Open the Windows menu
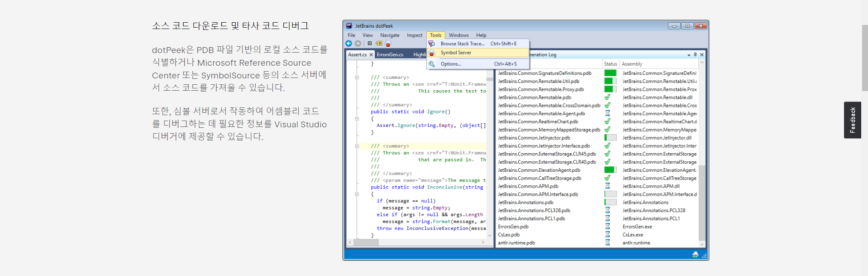 pyautogui.click(x=459, y=35)
